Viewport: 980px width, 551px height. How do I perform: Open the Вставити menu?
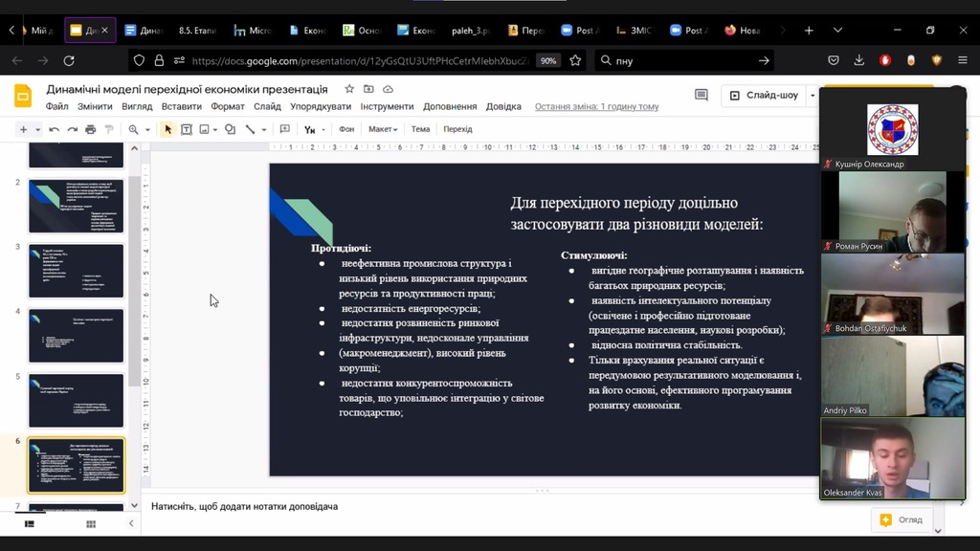click(181, 106)
